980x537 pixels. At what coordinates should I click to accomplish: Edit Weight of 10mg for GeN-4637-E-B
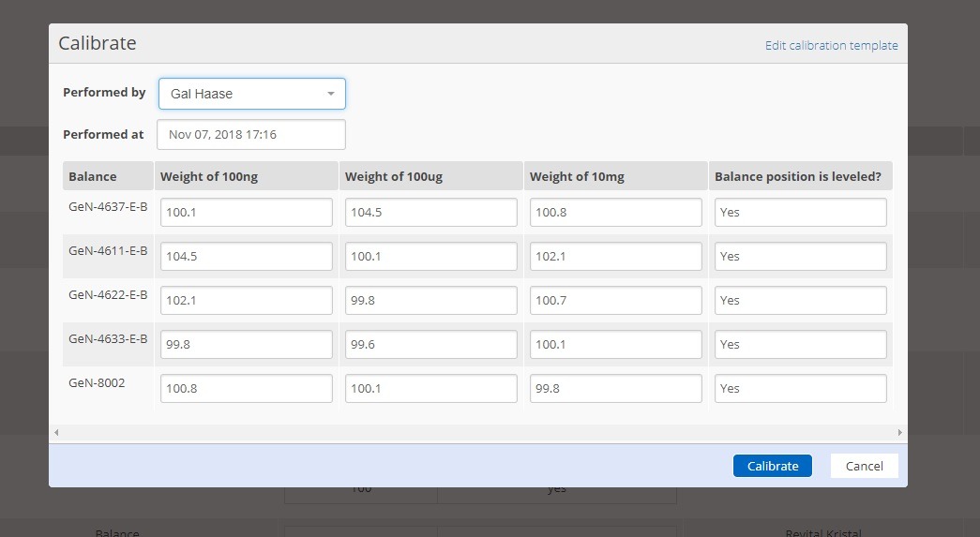coord(615,212)
